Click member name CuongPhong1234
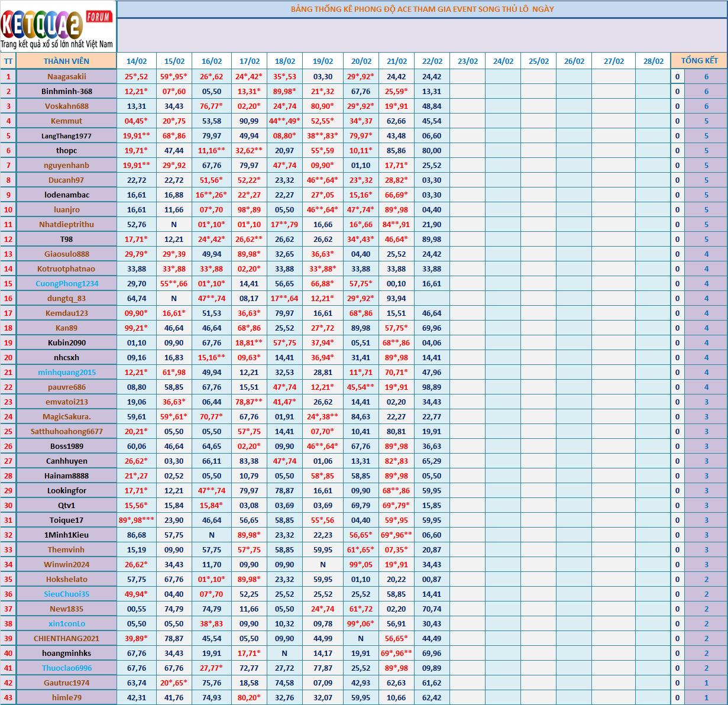Screen dimensions: 728x705 (x=66, y=283)
